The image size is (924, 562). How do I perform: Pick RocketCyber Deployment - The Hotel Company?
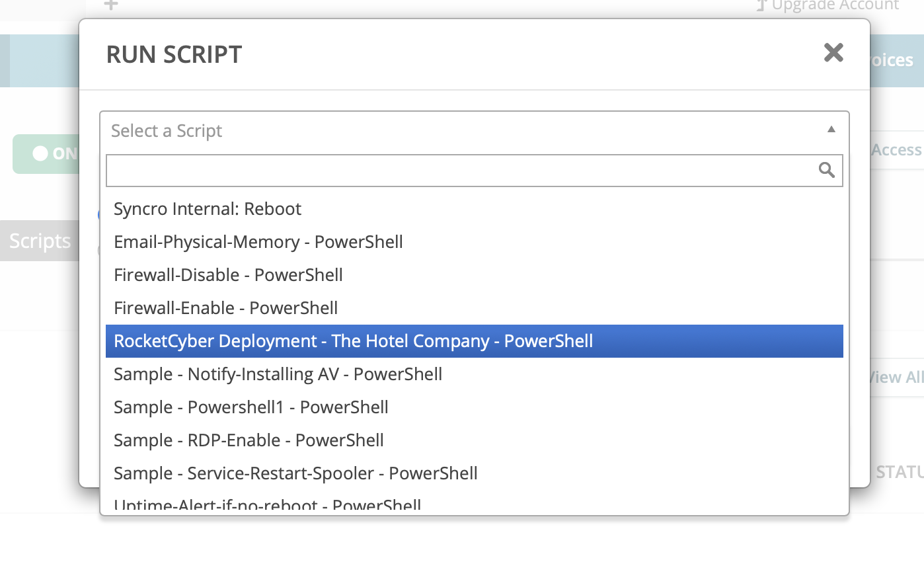474,341
